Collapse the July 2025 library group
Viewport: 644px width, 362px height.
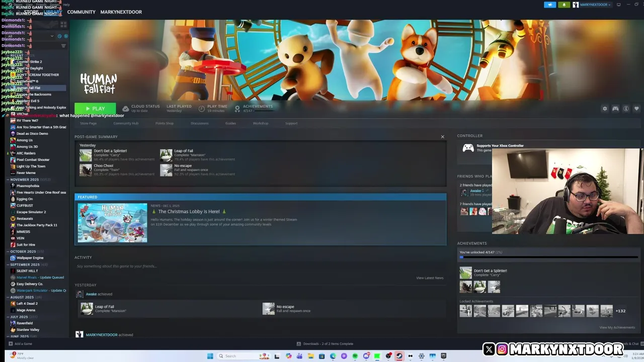click(x=9, y=317)
